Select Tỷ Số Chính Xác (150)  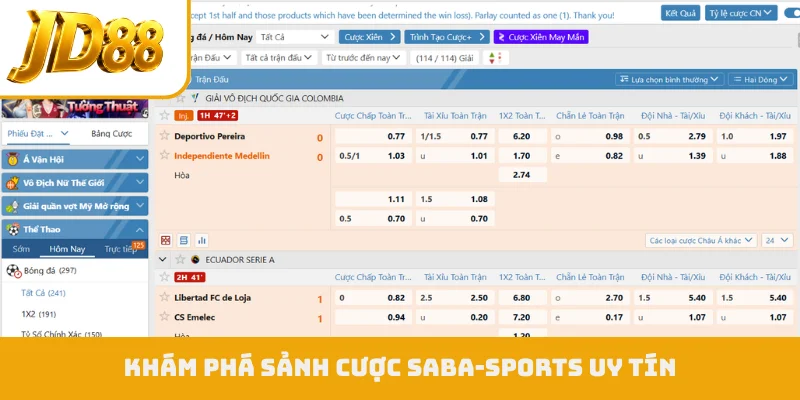tap(61, 334)
